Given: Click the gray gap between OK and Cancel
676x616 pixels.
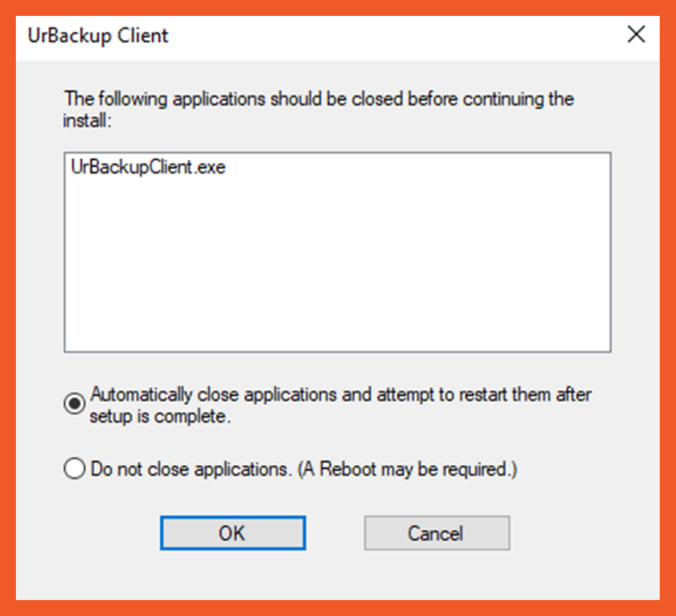Looking at the screenshot, I should tap(335, 534).
